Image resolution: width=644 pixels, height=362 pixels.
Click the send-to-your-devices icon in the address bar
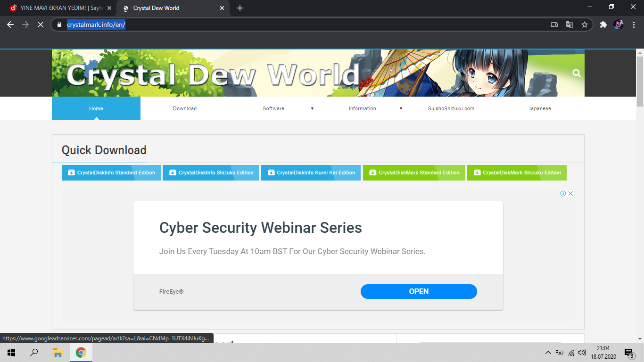click(554, 25)
